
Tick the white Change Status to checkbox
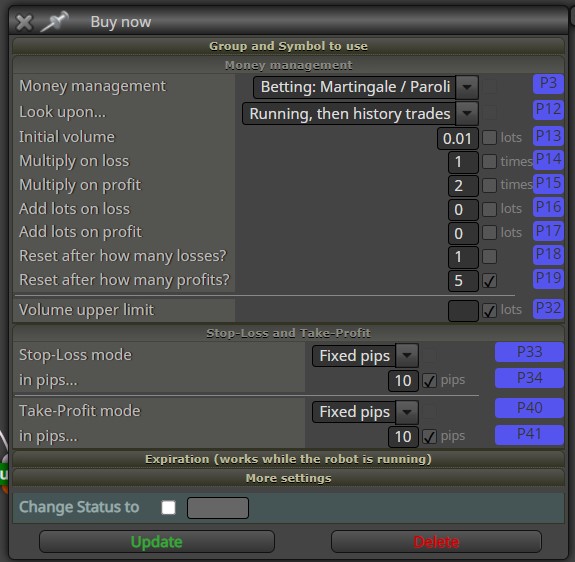click(168, 508)
